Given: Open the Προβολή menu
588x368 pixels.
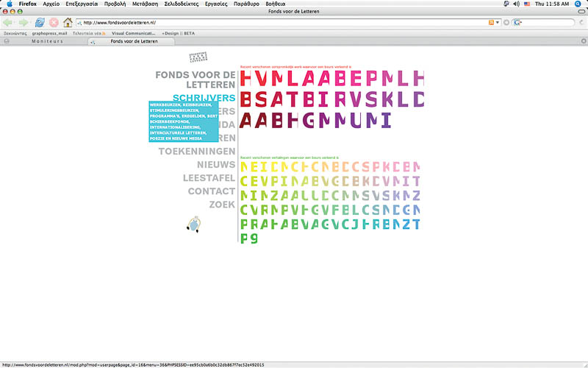Looking at the screenshot, I should pyautogui.click(x=115, y=4).
